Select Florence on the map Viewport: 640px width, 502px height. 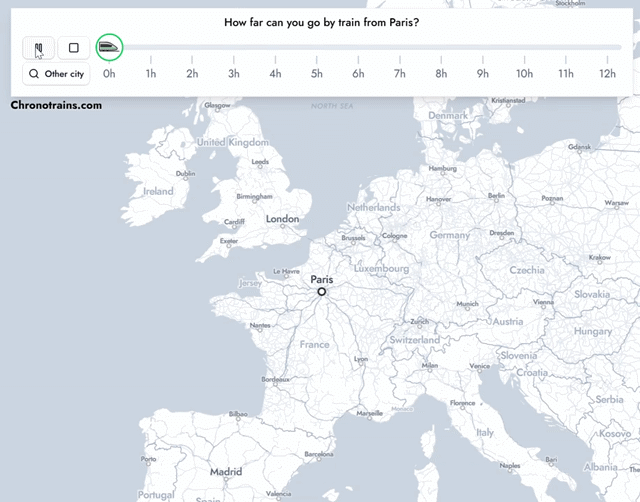462,403
